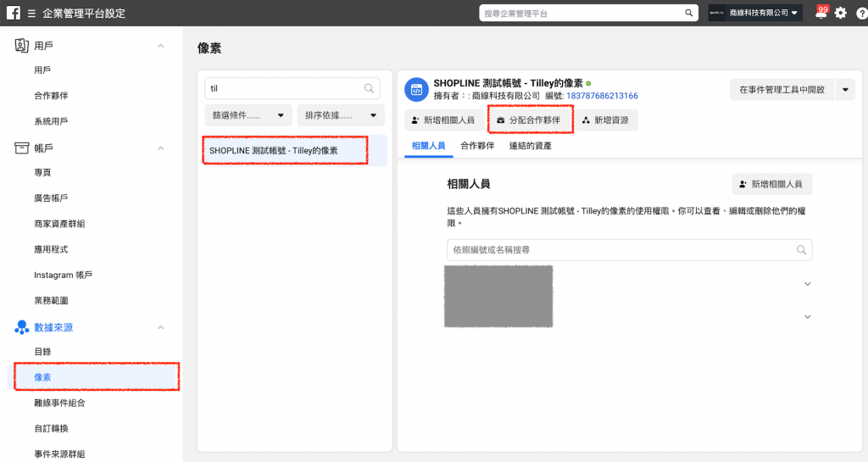Screen dimensions: 868x462
Task: Open 事件來源群組 in the sidebar
Action: 60,454
